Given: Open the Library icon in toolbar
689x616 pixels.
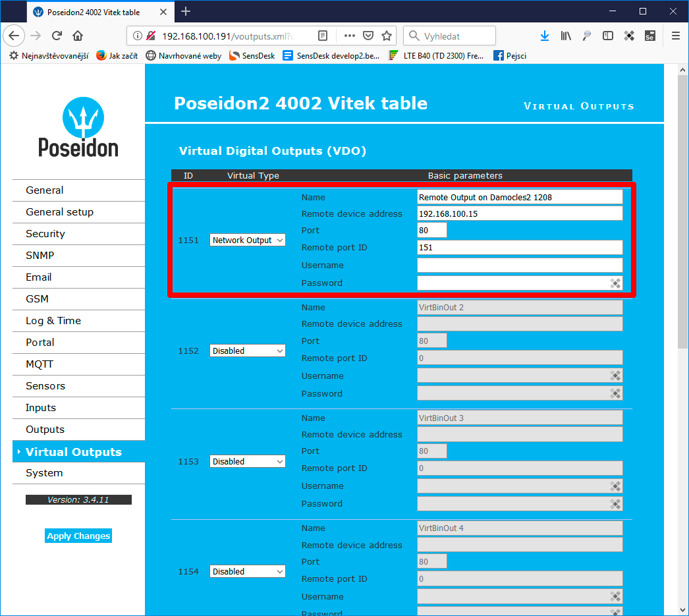Looking at the screenshot, I should pyautogui.click(x=566, y=36).
